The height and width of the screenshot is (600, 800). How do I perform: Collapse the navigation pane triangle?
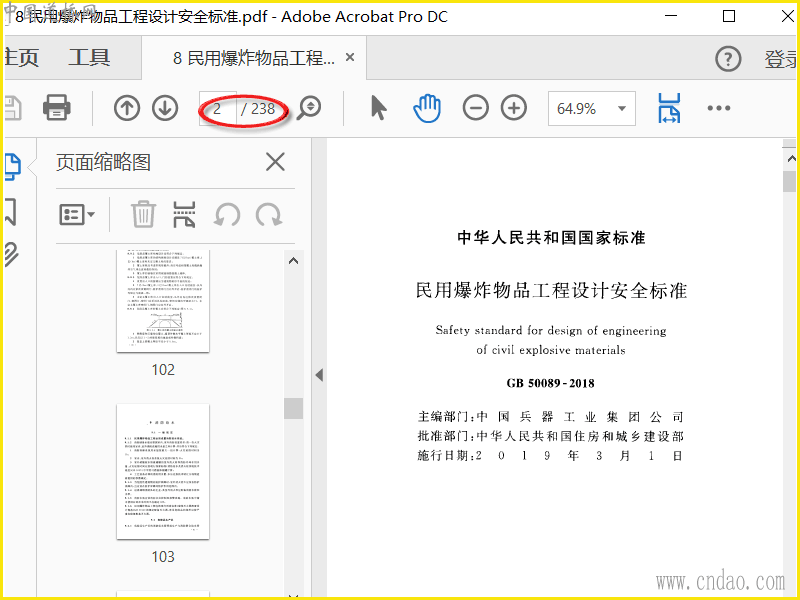click(x=319, y=376)
